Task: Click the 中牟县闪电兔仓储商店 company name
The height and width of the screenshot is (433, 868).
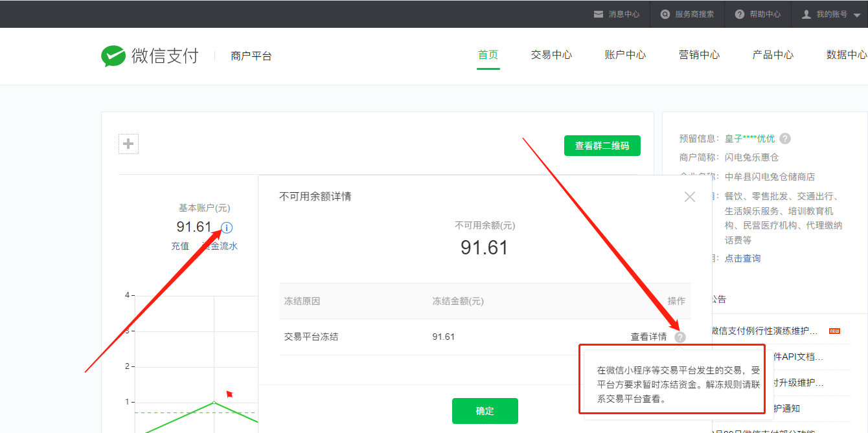Action: (x=770, y=177)
